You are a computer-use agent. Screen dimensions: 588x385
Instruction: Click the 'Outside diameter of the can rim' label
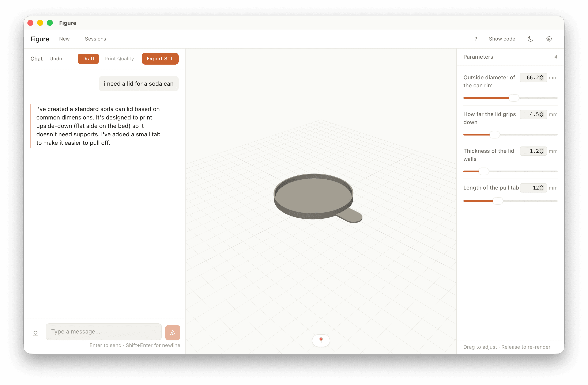click(489, 81)
